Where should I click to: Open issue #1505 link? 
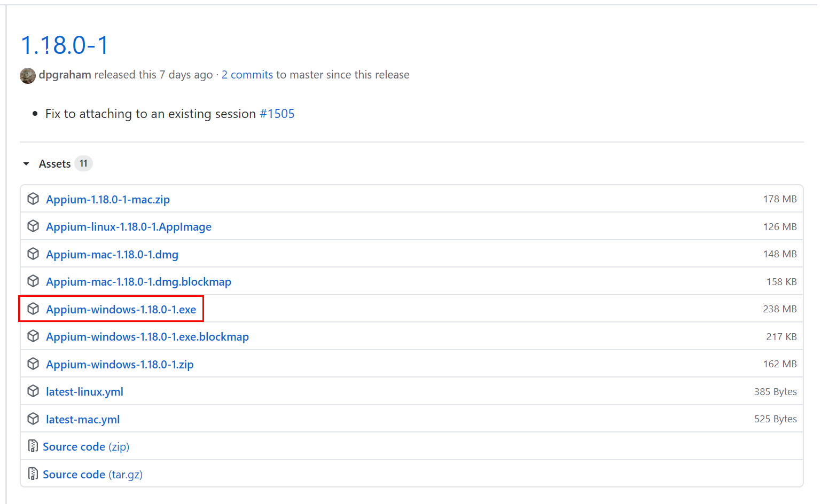pyautogui.click(x=277, y=114)
